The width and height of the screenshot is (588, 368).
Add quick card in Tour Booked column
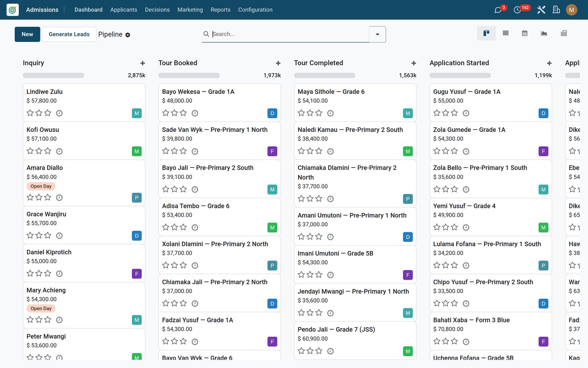coord(278,63)
